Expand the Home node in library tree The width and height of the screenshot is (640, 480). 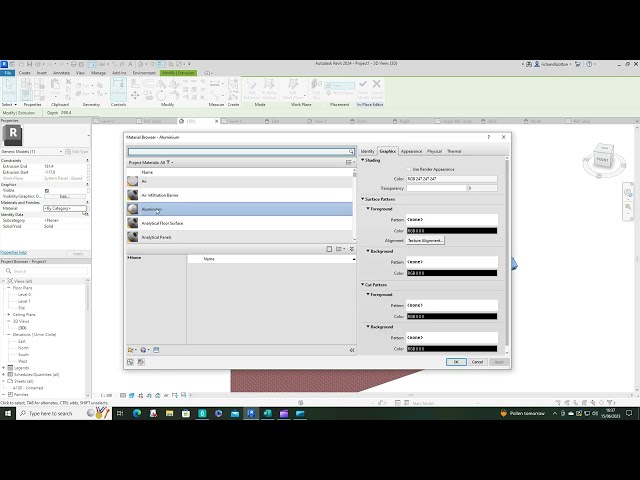click(129, 258)
